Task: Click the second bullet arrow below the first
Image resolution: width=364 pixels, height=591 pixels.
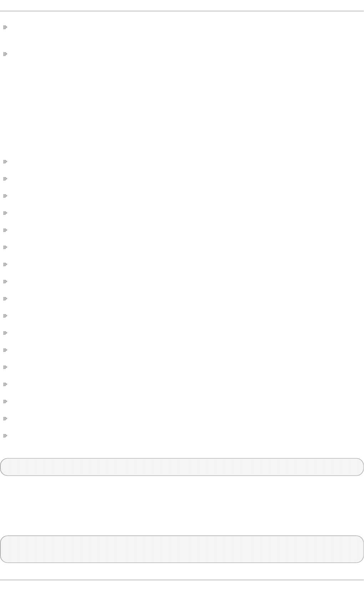Action: [5, 54]
